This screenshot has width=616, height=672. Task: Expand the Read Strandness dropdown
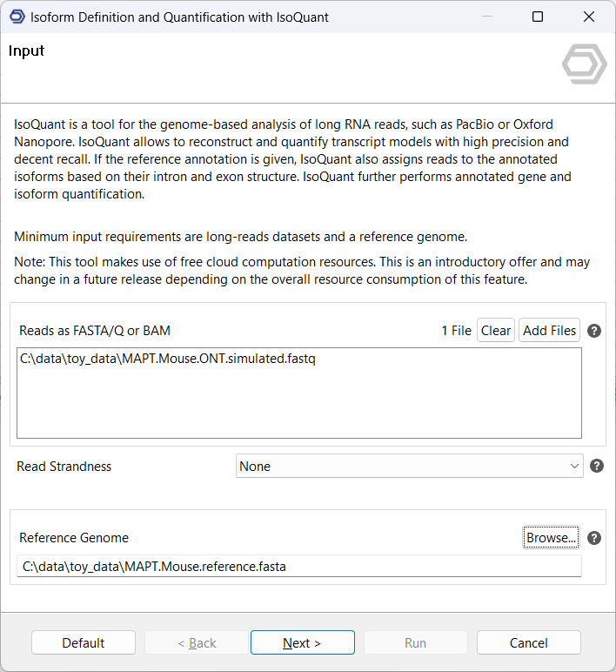click(x=409, y=467)
